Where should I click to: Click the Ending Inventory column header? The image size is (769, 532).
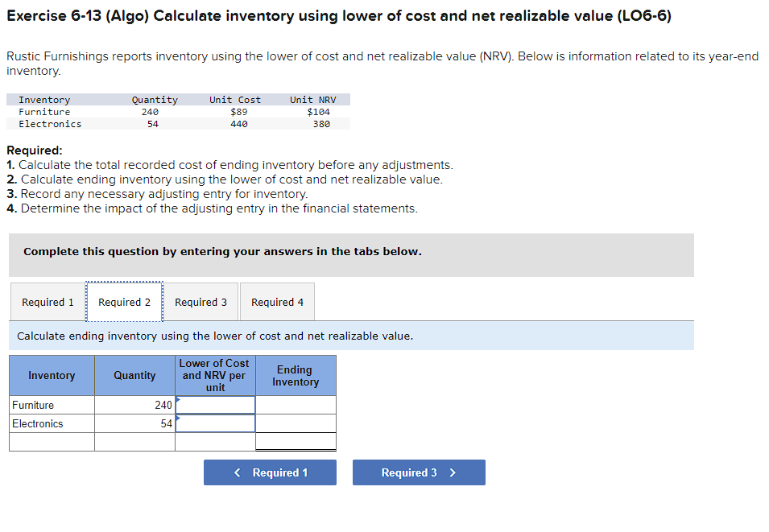coord(295,375)
